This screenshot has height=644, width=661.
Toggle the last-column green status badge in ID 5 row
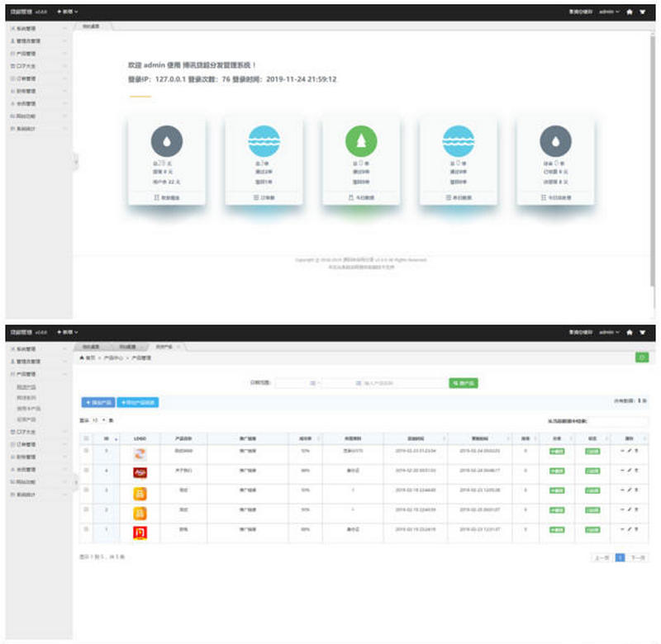tap(592, 451)
